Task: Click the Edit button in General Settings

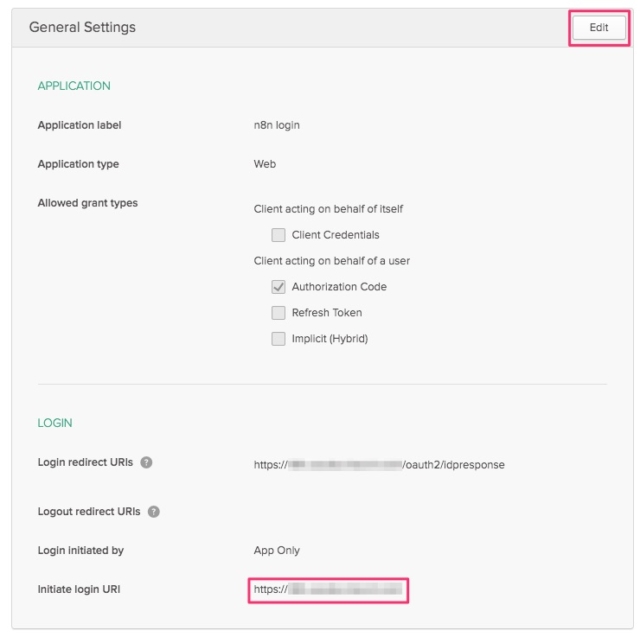Action: click(x=599, y=28)
